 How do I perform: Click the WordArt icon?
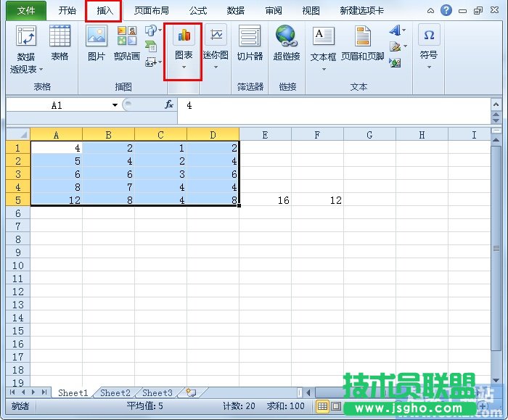click(x=395, y=30)
